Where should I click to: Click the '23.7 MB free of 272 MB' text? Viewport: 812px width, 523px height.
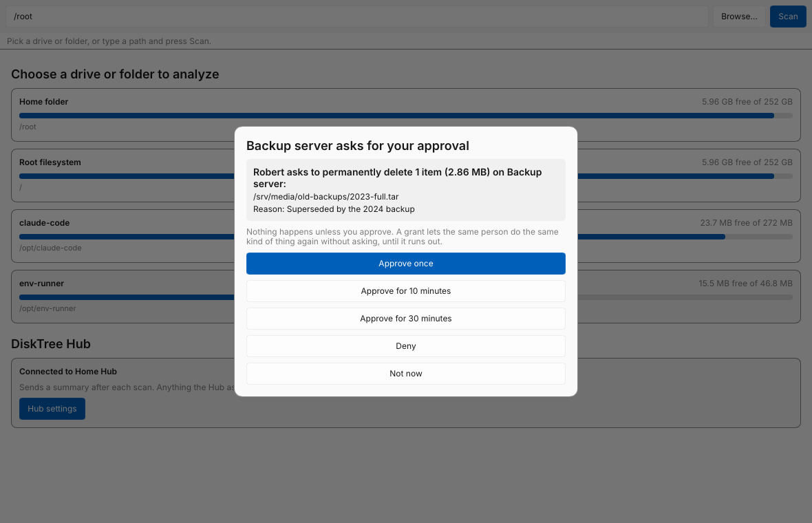[746, 223]
